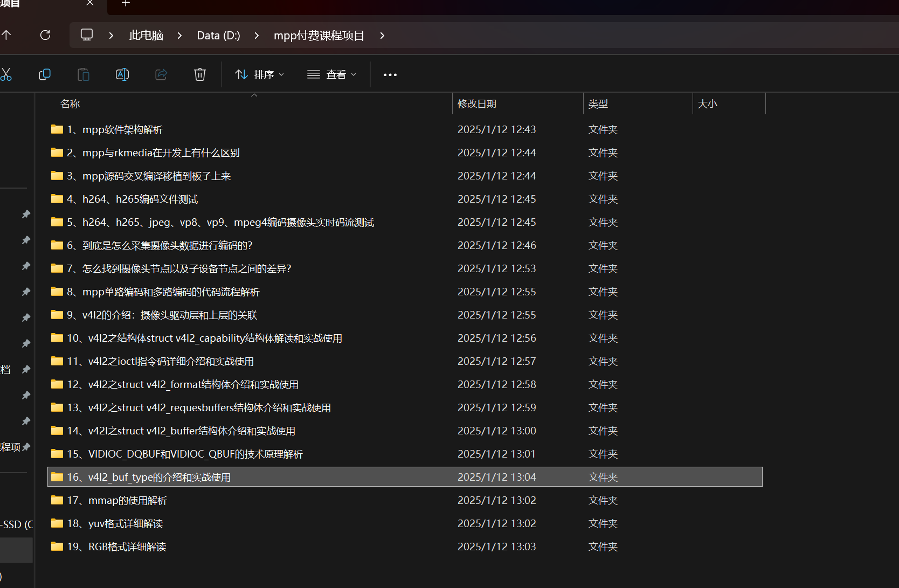Screen dimensions: 899x588
Task: Click folder icon of 17、mmap的使用解析
Action: click(57, 500)
